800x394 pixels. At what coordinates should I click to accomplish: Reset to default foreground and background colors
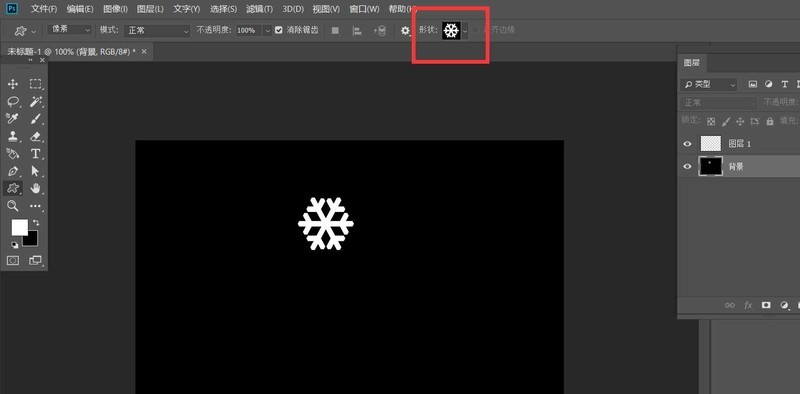pos(15,245)
